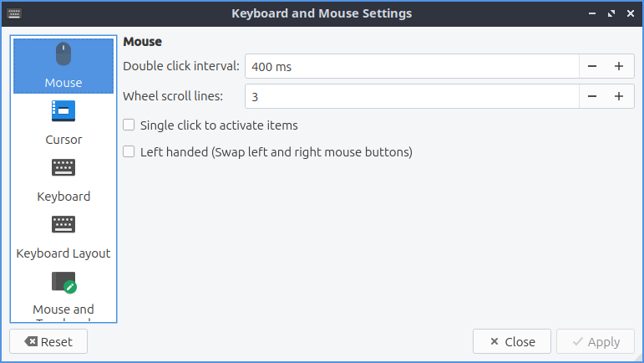Decrease double click interval with minus

(592, 66)
